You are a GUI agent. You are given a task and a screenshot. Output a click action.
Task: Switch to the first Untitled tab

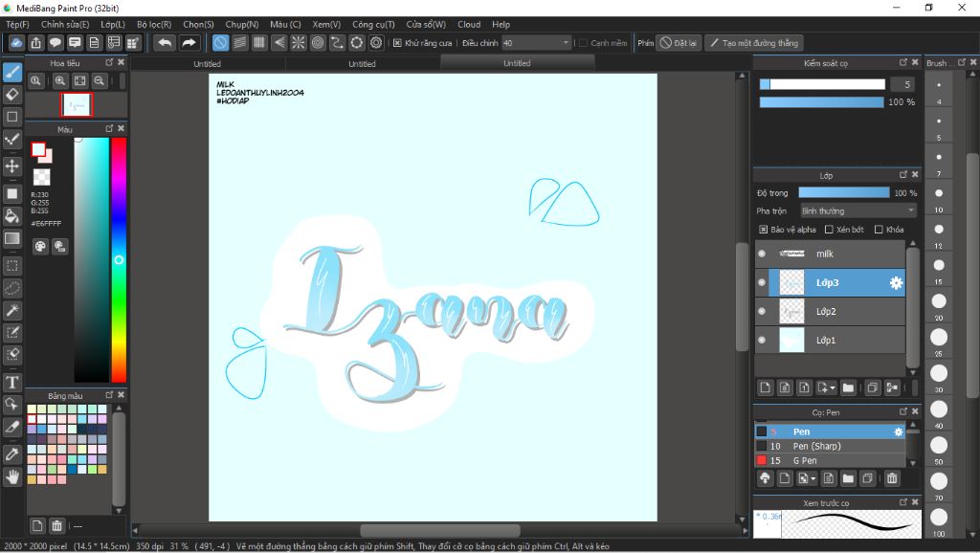click(x=208, y=64)
